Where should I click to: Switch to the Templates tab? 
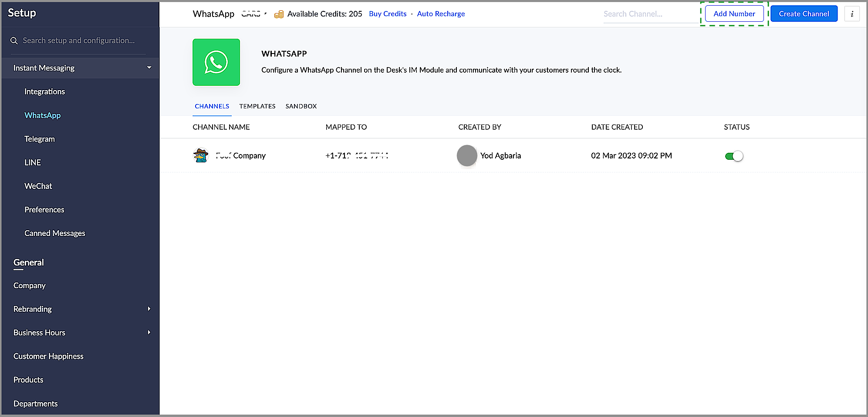point(257,106)
